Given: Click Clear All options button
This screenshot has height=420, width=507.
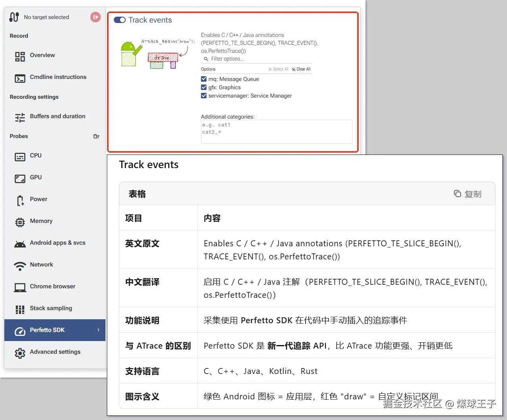Looking at the screenshot, I should 301,69.
